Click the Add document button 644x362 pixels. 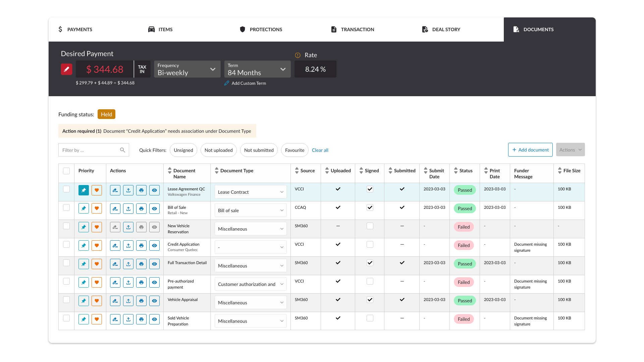click(530, 150)
